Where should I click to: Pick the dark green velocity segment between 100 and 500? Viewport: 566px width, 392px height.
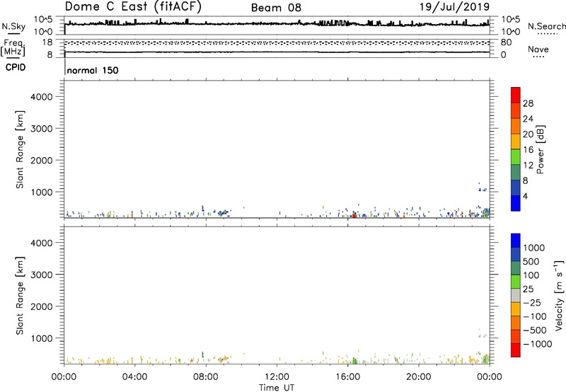[x=516, y=268]
